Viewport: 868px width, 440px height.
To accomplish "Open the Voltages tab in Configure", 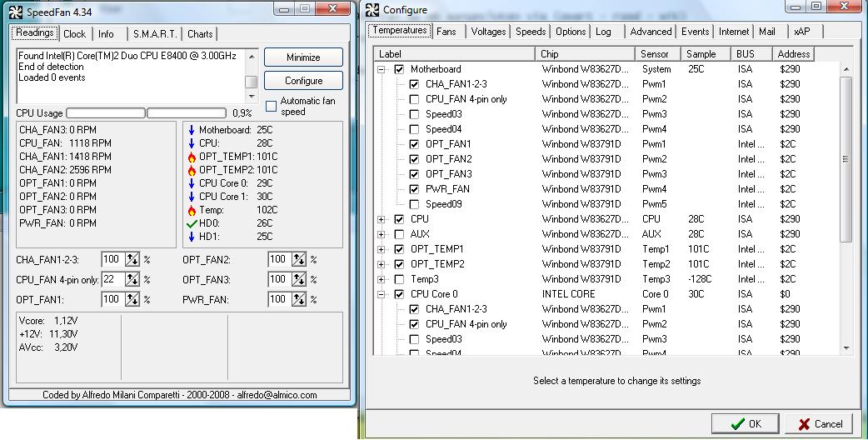I will 488,32.
